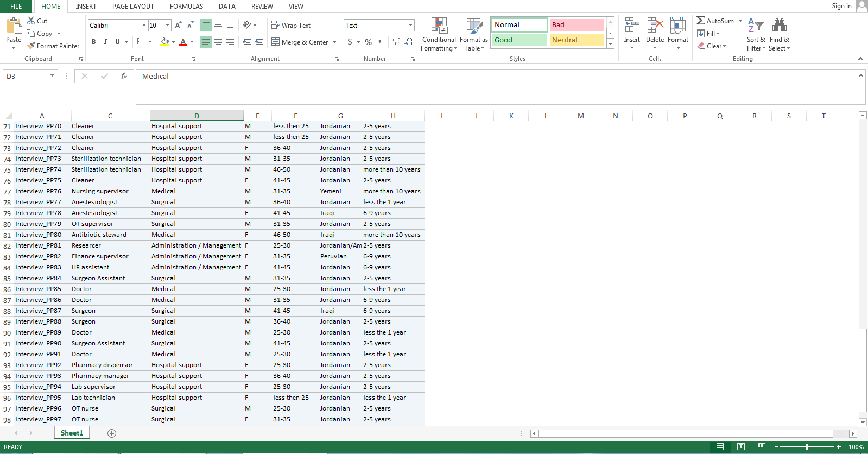Click the zoom slider handle
Viewport: 868px width, 454px height.
click(x=807, y=447)
